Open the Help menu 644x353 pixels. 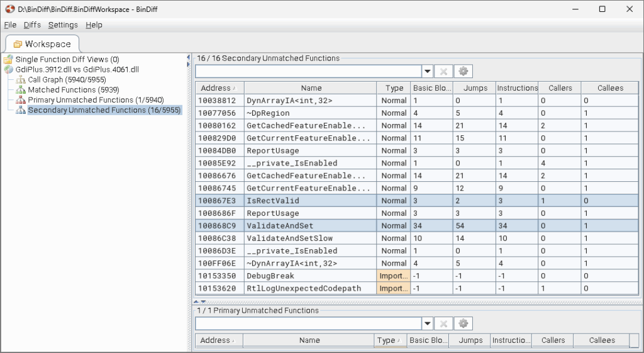point(94,25)
